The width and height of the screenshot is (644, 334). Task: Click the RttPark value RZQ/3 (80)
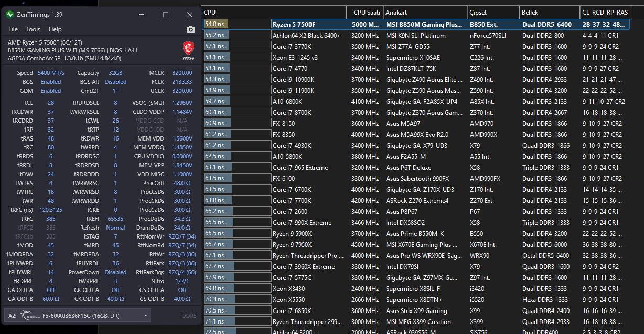[182, 263]
